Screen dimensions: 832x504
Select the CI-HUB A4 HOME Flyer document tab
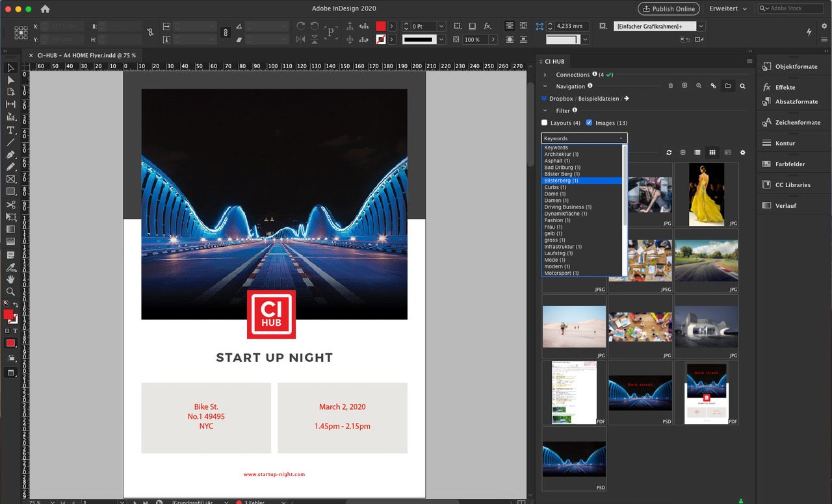click(85, 55)
